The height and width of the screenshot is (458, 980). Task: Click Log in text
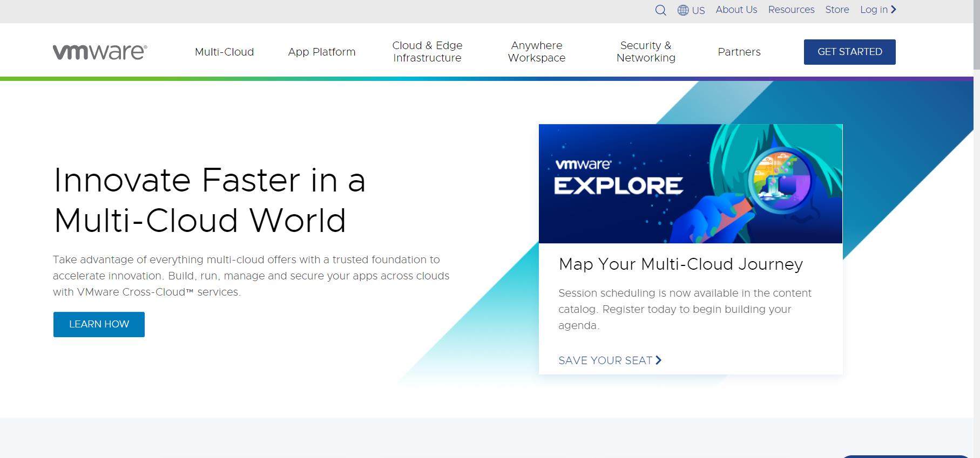click(874, 10)
